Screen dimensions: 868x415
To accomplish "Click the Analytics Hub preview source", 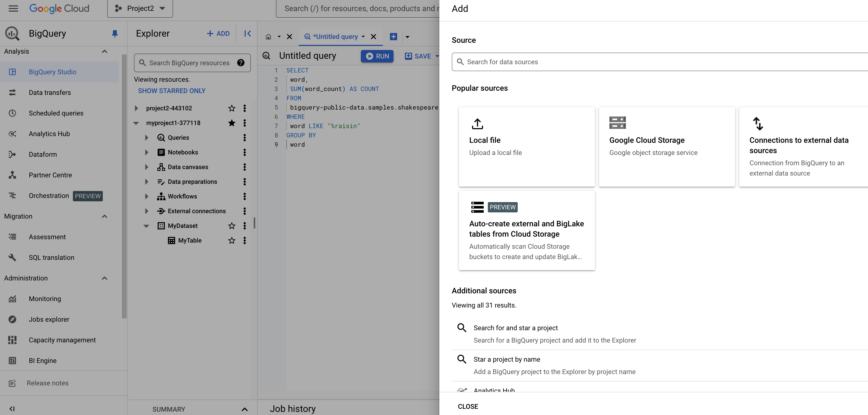I will [x=494, y=390].
